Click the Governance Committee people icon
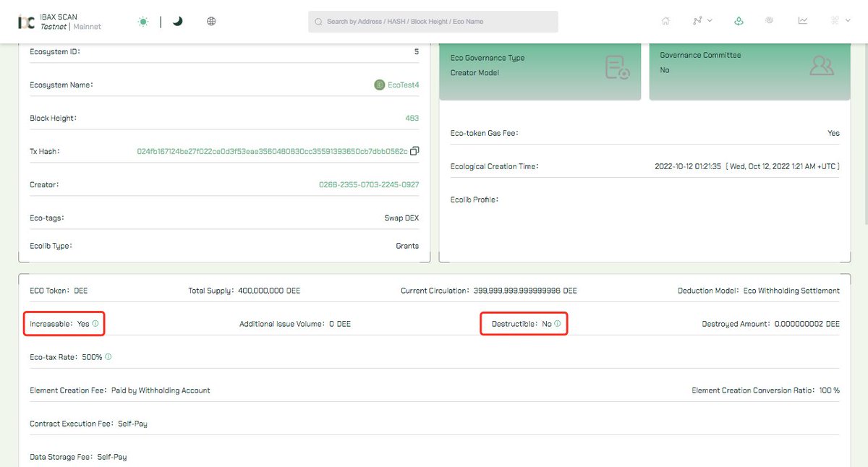The image size is (868, 467). (821, 66)
